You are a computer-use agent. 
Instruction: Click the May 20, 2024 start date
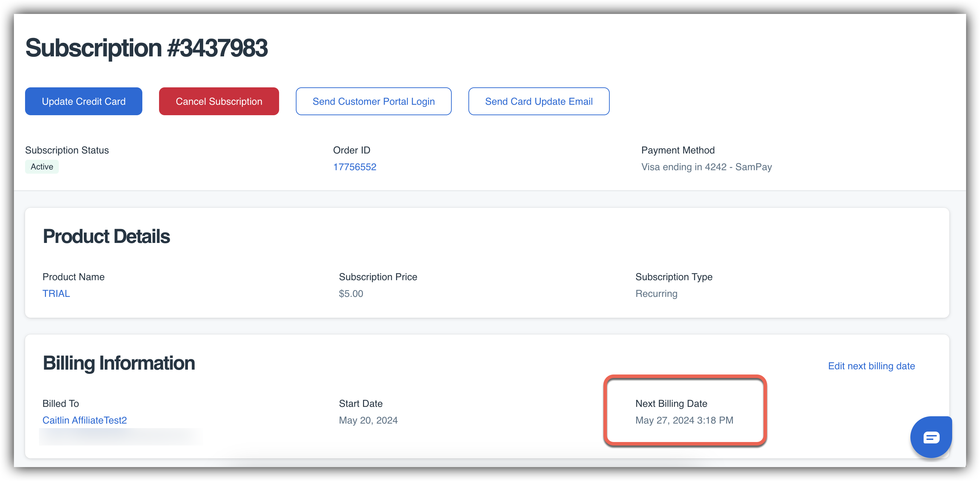(x=368, y=420)
